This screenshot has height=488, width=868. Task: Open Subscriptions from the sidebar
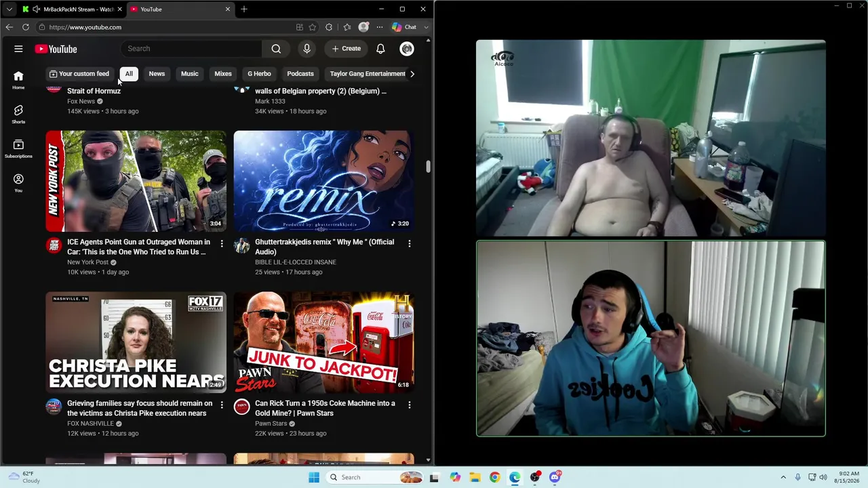point(18,148)
